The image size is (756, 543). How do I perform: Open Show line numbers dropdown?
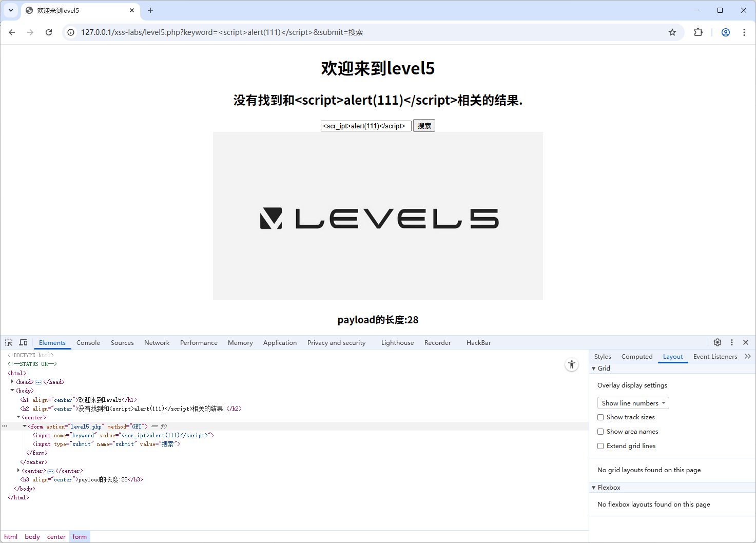pyautogui.click(x=633, y=403)
